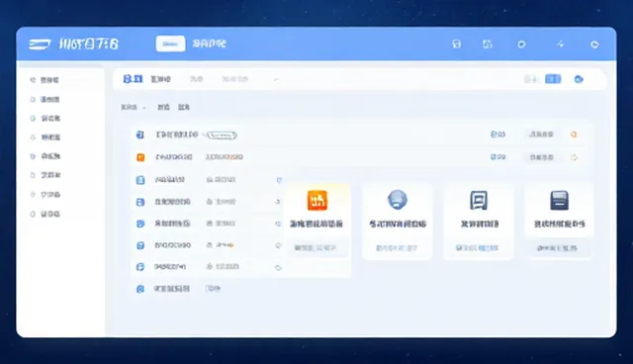The width and height of the screenshot is (633, 364).
Task: Click the sub-button under the orange icon card
Action: pyautogui.click(x=316, y=248)
